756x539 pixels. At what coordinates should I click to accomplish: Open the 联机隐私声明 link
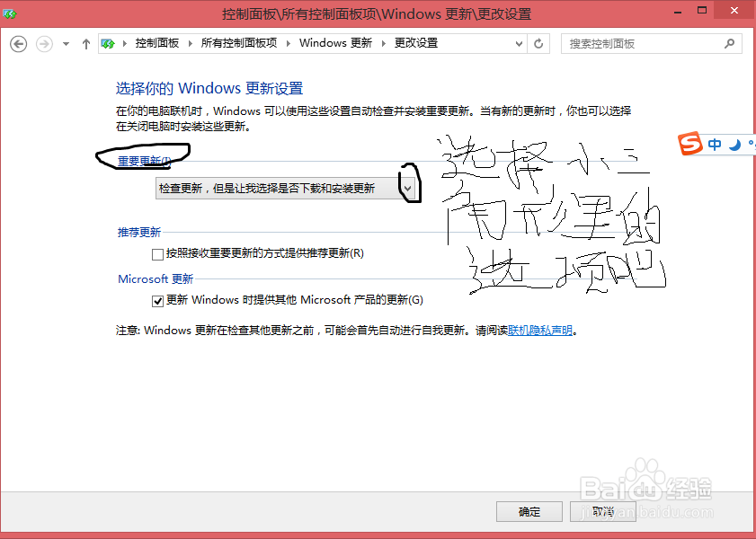(x=540, y=331)
